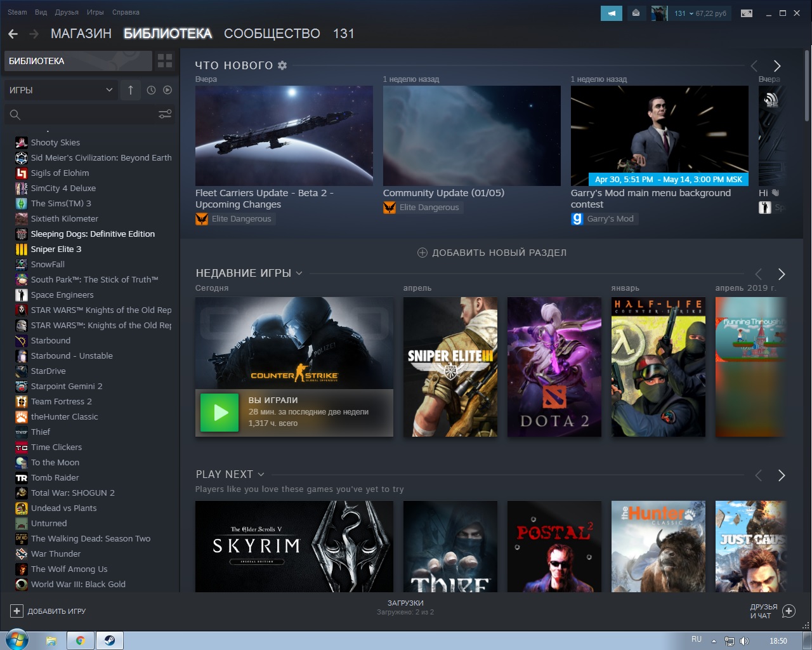Click the library search input field
The image size is (812, 650).
coord(89,115)
